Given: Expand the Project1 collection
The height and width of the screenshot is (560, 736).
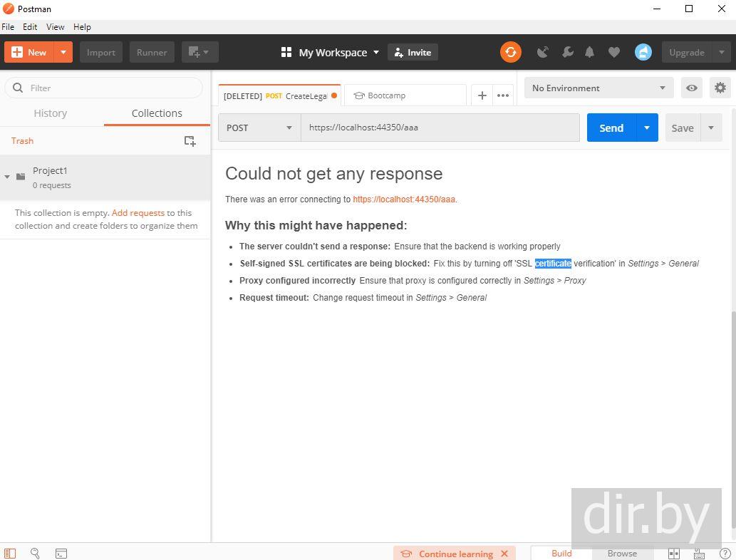Looking at the screenshot, I should (x=7, y=177).
